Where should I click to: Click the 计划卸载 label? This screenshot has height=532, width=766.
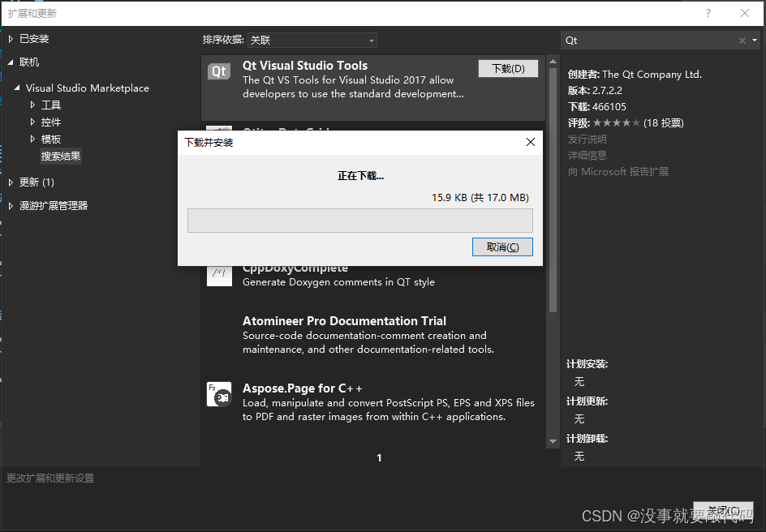pyautogui.click(x=587, y=439)
